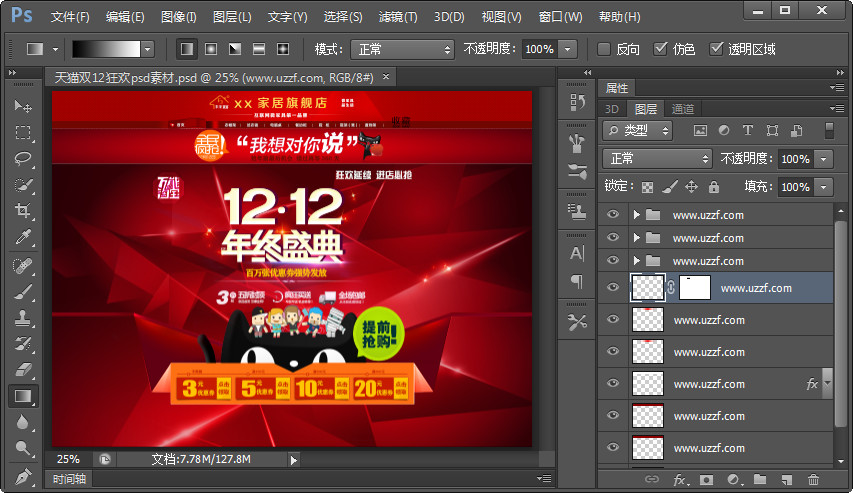Select the Gradient tool in toolbox
Image resolution: width=853 pixels, height=493 pixels.
[23, 396]
